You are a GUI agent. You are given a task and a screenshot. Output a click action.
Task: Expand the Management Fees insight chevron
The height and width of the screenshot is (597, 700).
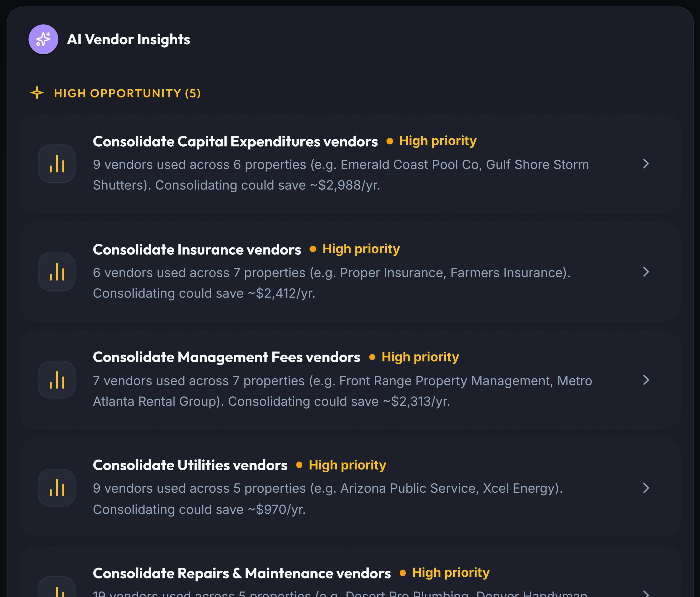pos(646,380)
